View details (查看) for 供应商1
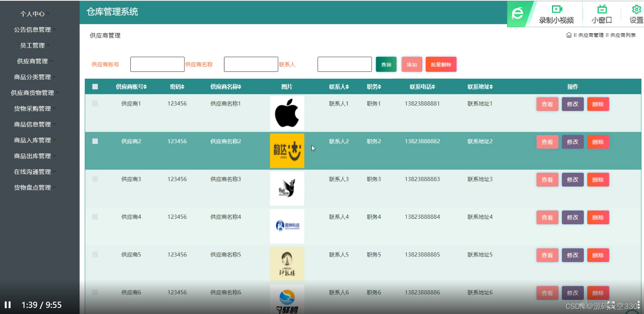Viewport: 644px width, 314px height. pyautogui.click(x=547, y=104)
